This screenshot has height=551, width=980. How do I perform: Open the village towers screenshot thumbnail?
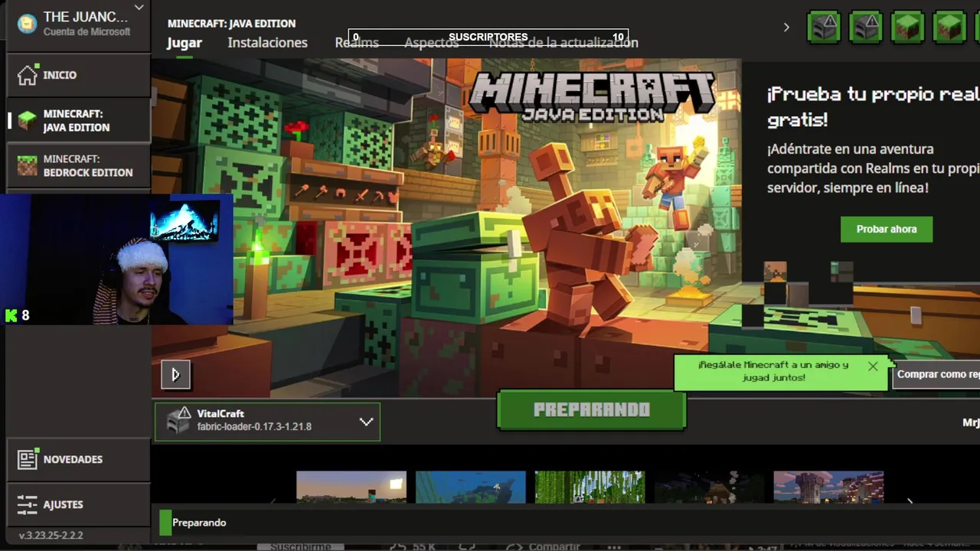point(828,487)
